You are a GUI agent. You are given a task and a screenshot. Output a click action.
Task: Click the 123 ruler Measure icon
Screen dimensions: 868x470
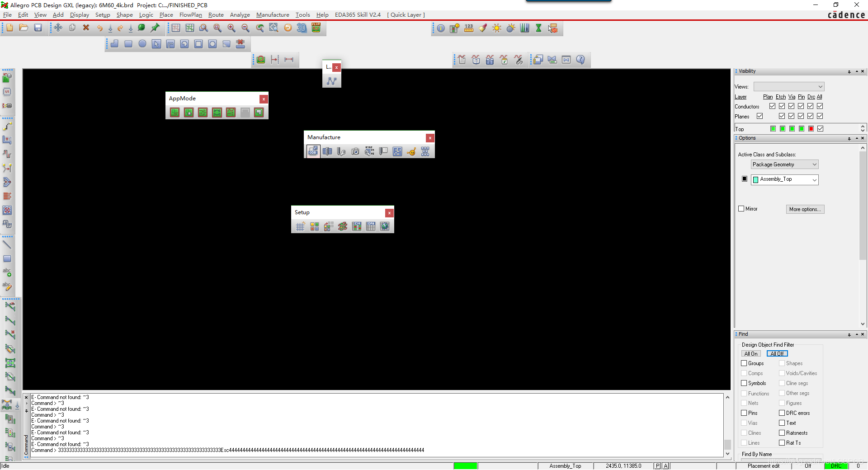(x=469, y=28)
